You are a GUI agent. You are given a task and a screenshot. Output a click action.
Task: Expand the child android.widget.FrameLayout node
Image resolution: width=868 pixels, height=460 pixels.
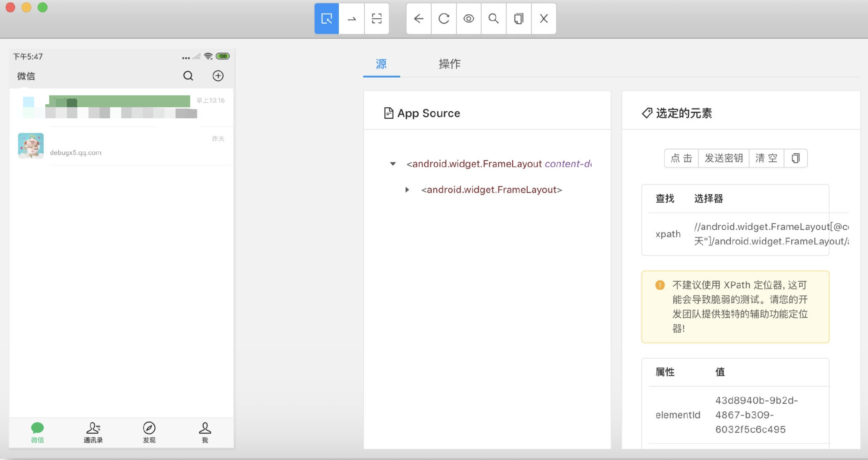point(407,190)
